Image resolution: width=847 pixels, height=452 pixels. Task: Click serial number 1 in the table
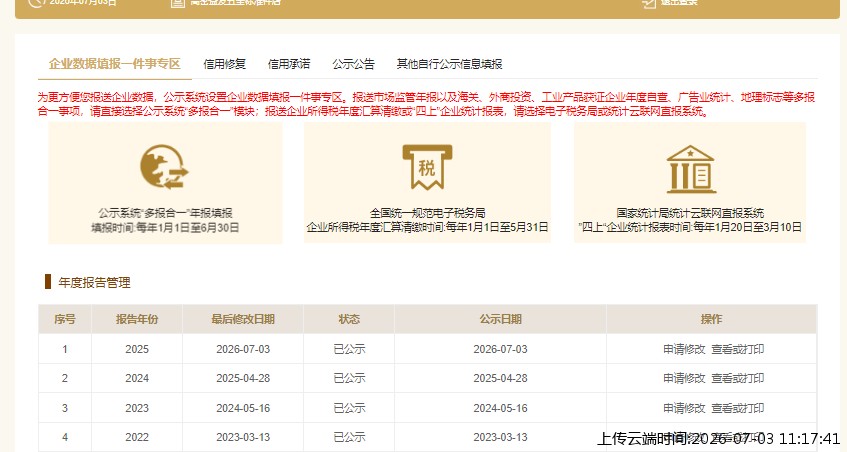coord(65,349)
